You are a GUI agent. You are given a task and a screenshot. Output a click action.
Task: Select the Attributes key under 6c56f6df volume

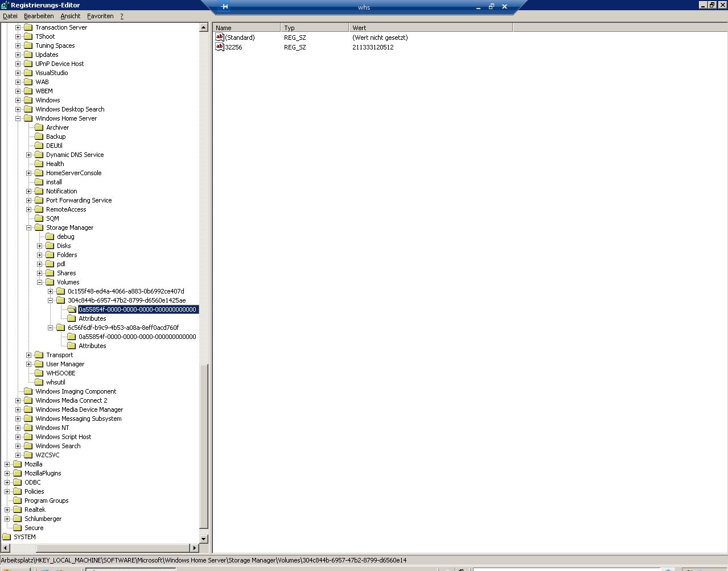[x=92, y=346]
